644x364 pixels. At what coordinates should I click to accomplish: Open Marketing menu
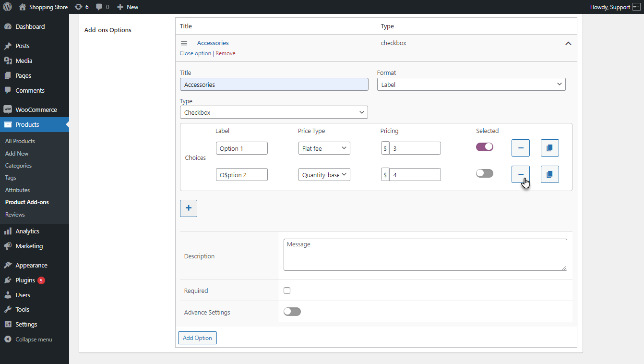(35, 246)
